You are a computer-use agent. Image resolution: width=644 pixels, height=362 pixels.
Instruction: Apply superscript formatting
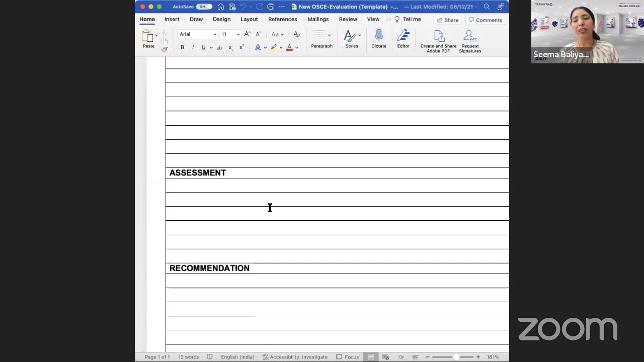point(242,48)
